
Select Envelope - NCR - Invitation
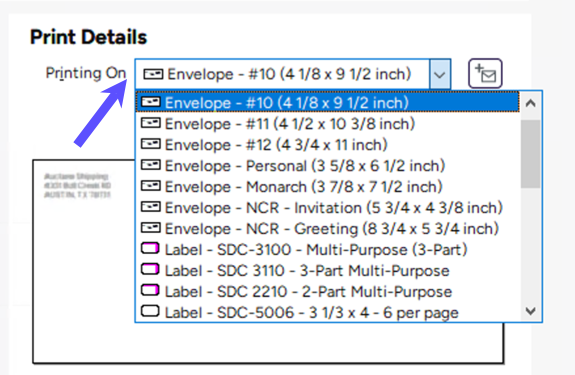328,208
